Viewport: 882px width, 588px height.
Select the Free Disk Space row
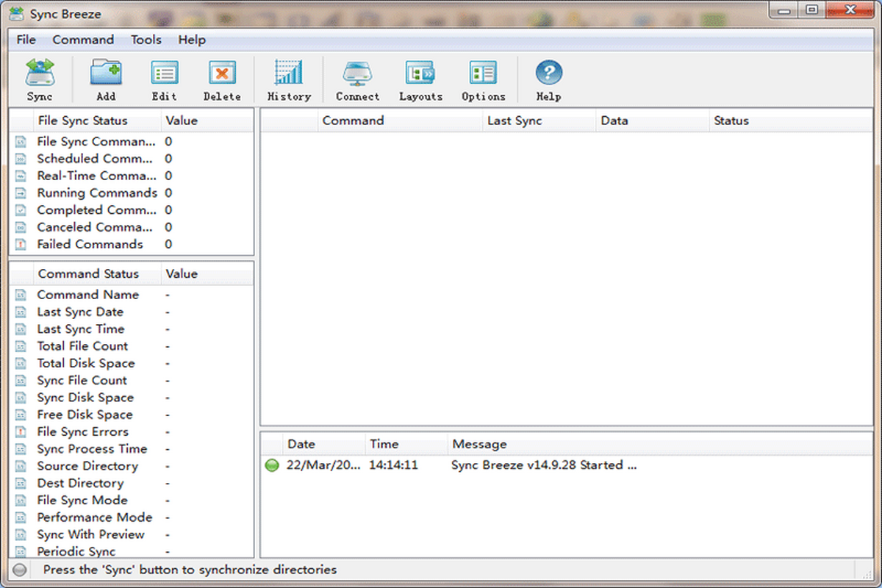coord(132,415)
